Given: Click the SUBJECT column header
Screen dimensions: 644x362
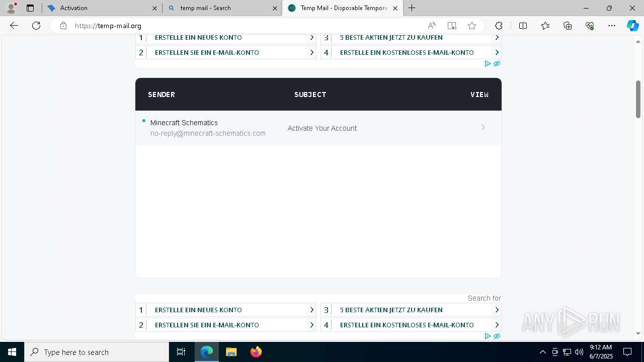Looking at the screenshot, I should pos(310,95).
